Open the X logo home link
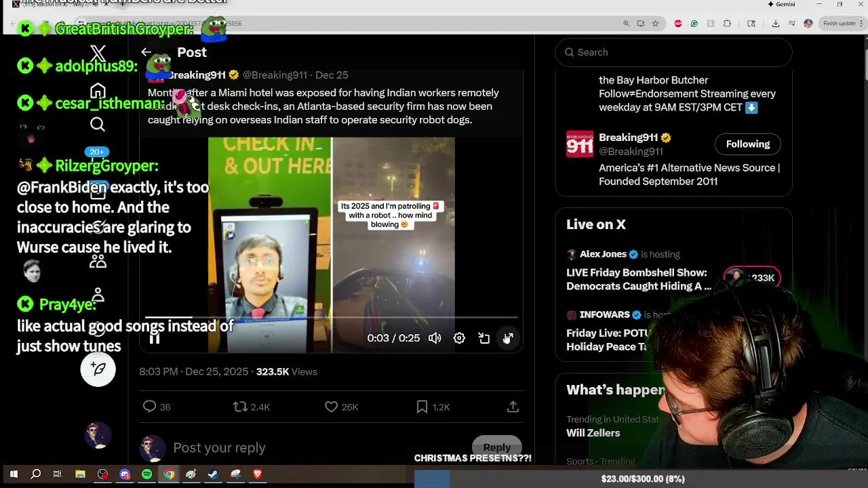The image size is (868, 488). point(98,53)
